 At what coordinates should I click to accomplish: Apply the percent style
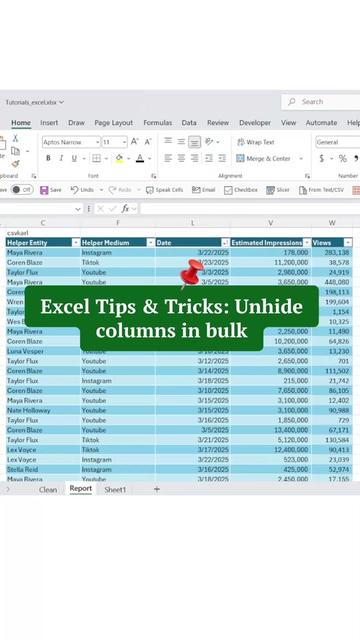342,158
